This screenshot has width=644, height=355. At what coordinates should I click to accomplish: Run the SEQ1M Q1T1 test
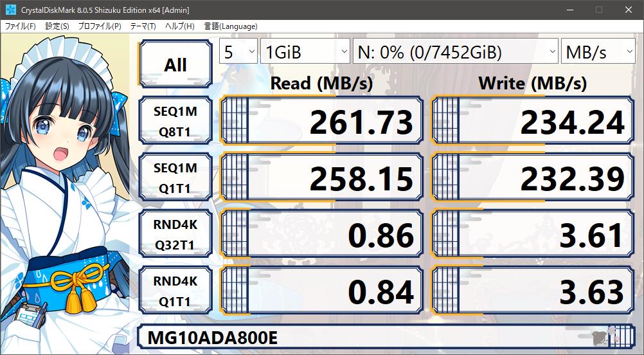pos(176,177)
